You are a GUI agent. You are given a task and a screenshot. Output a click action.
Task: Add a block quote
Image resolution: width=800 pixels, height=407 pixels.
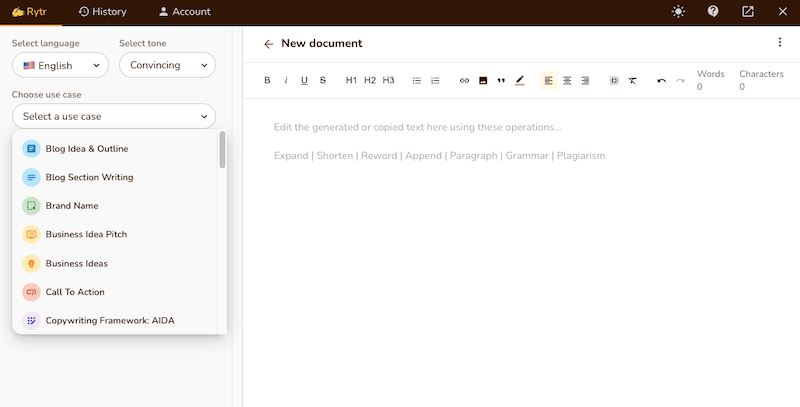pos(501,81)
